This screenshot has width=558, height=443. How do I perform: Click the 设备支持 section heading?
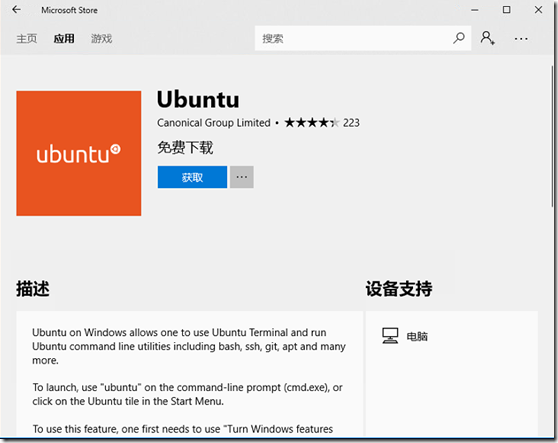(399, 289)
